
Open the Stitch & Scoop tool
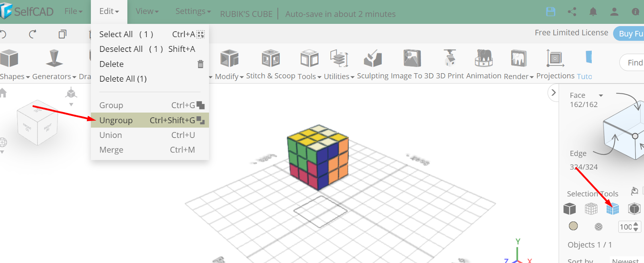270,64
